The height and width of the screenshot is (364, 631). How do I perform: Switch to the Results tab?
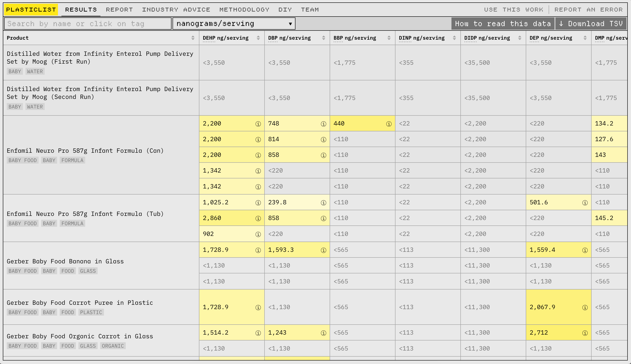click(x=81, y=10)
